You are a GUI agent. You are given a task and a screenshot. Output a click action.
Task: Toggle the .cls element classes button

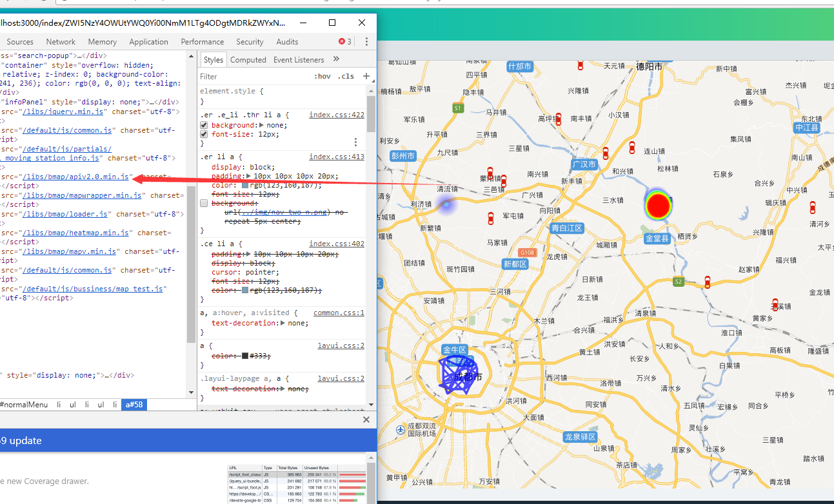[x=347, y=76]
